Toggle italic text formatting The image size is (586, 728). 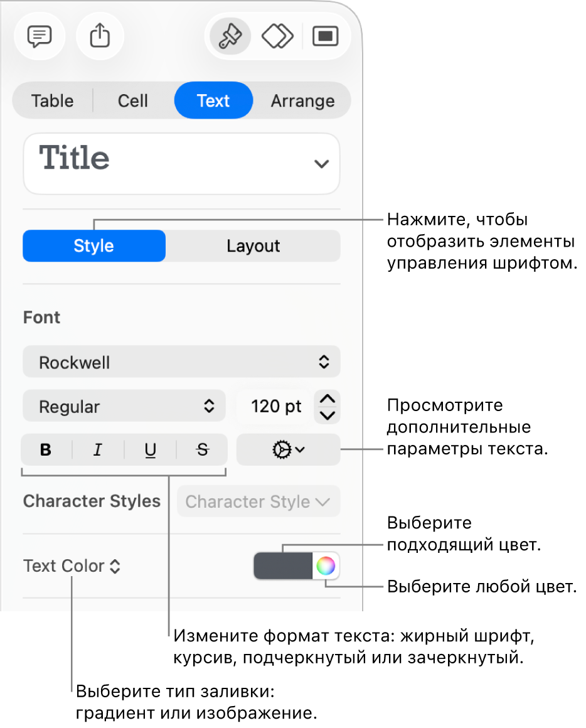[98, 450]
